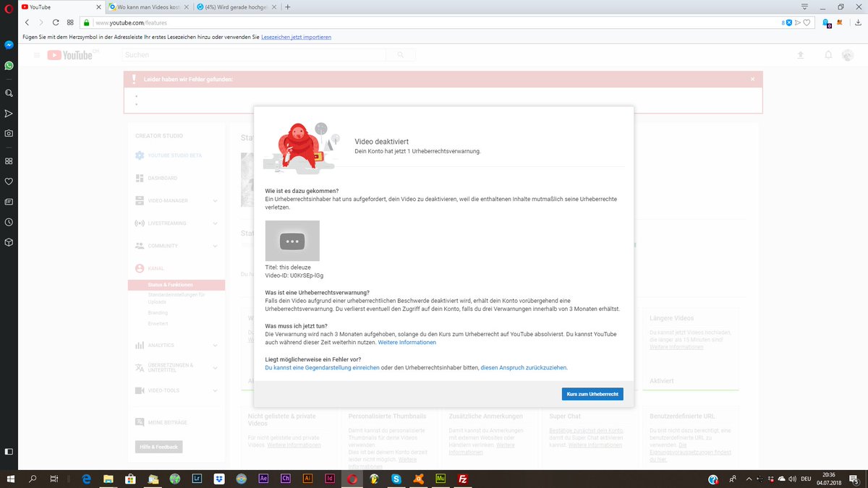Expand Video-Manager section

pyautogui.click(x=215, y=200)
